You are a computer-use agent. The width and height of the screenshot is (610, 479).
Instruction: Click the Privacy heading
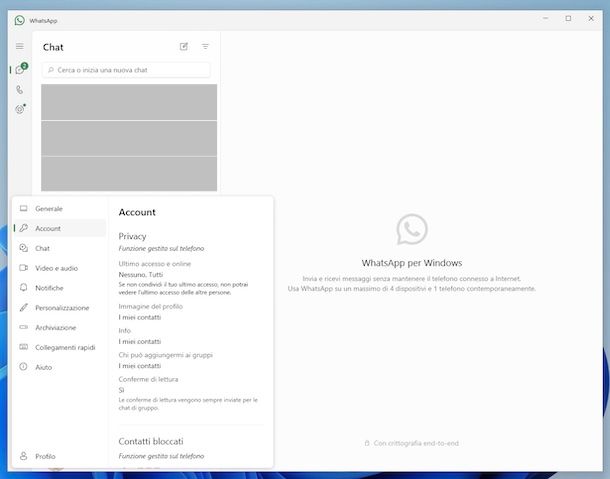[x=132, y=236]
